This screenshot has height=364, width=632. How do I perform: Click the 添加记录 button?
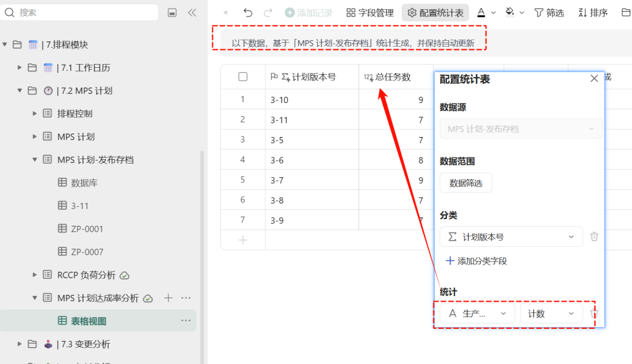tap(309, 13)
